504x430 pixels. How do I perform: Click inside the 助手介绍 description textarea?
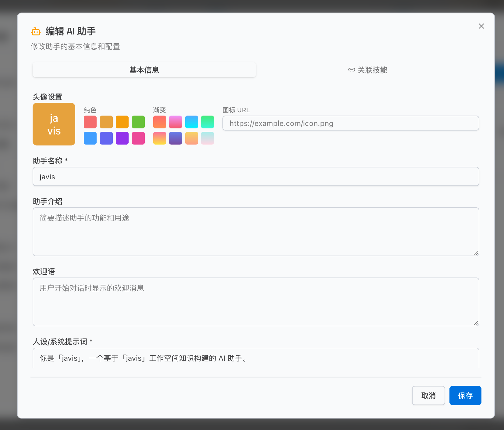click(255, 231)
